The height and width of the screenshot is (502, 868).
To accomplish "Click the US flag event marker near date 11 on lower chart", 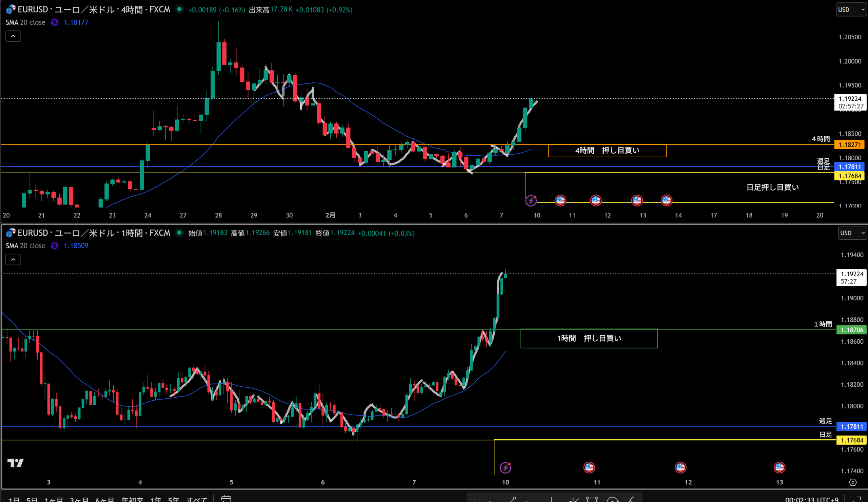I will 589,467.
